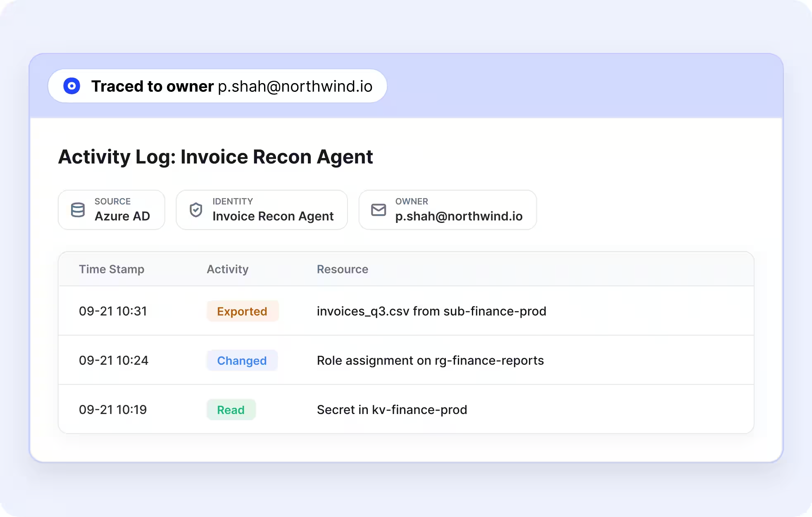
Task: Click the Traced to owner banner email
Action: click(x=295, y=86)
